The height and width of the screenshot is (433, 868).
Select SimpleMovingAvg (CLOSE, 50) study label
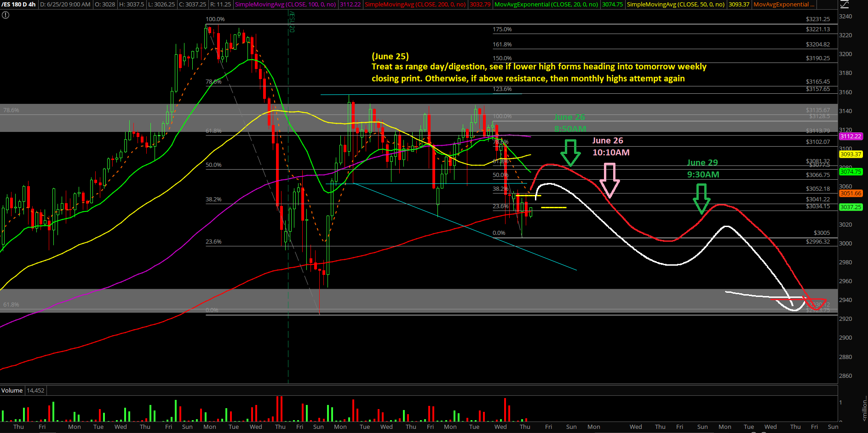[x=675, y=4]
